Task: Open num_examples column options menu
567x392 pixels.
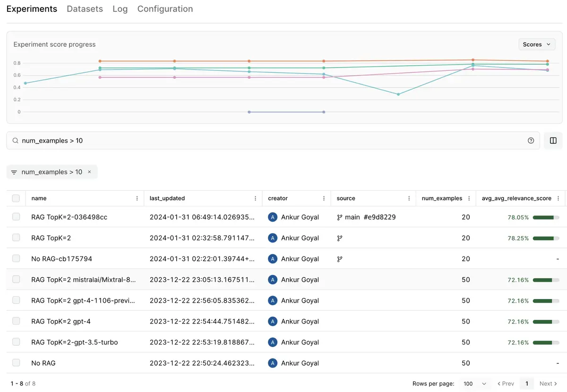Action: coord(469,198)
